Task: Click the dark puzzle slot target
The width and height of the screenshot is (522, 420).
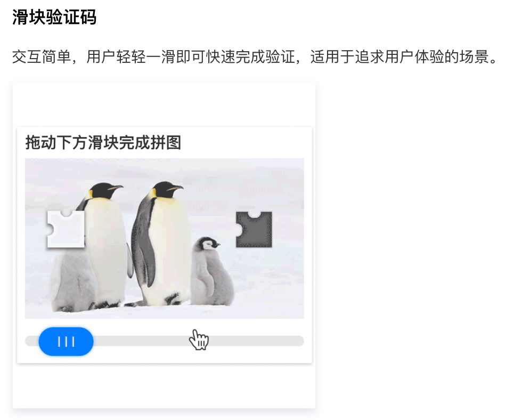Action: point(254,230)
